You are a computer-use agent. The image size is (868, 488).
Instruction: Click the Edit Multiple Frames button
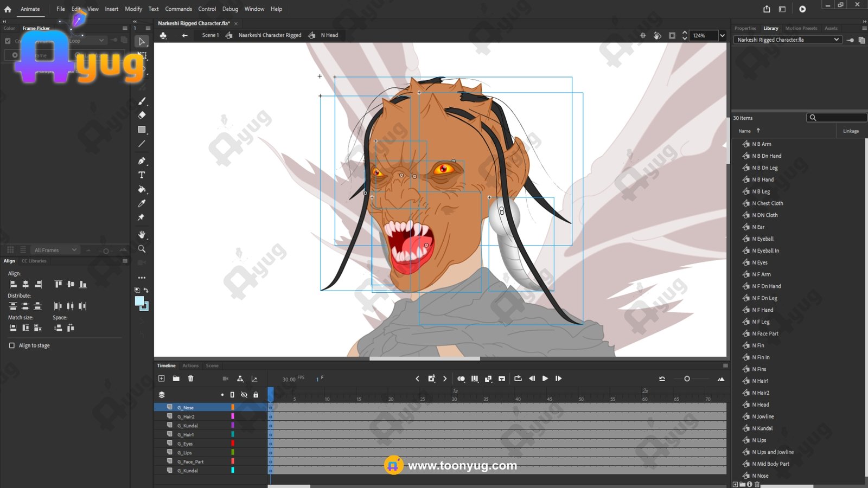475,378
